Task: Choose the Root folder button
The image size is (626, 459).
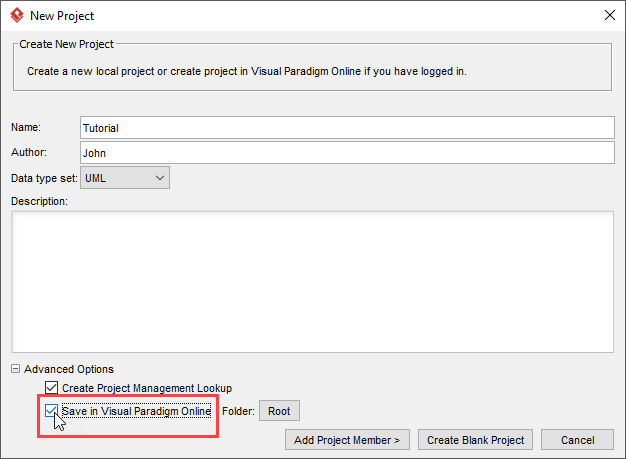Action: [x=279, y=411]
